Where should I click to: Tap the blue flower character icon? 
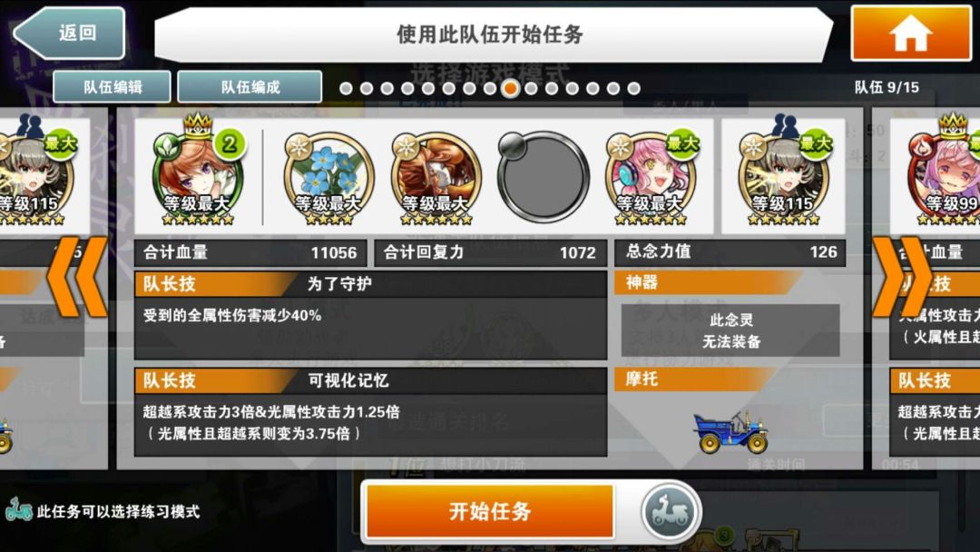[x=328, y=177]
